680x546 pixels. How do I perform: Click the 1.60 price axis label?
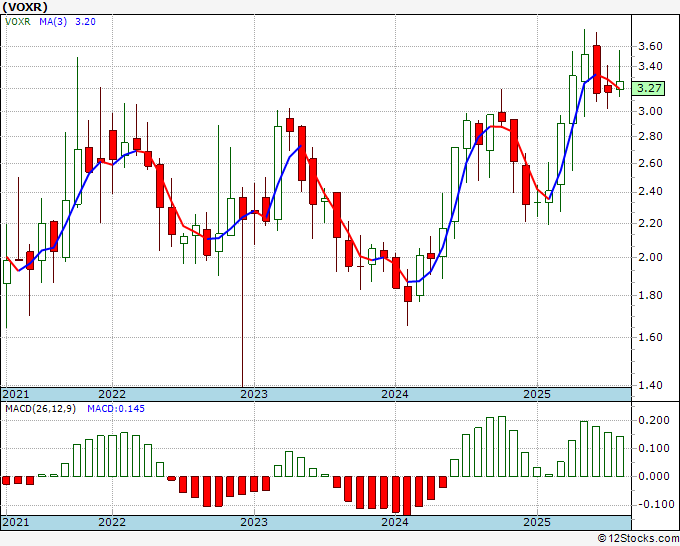650,337
